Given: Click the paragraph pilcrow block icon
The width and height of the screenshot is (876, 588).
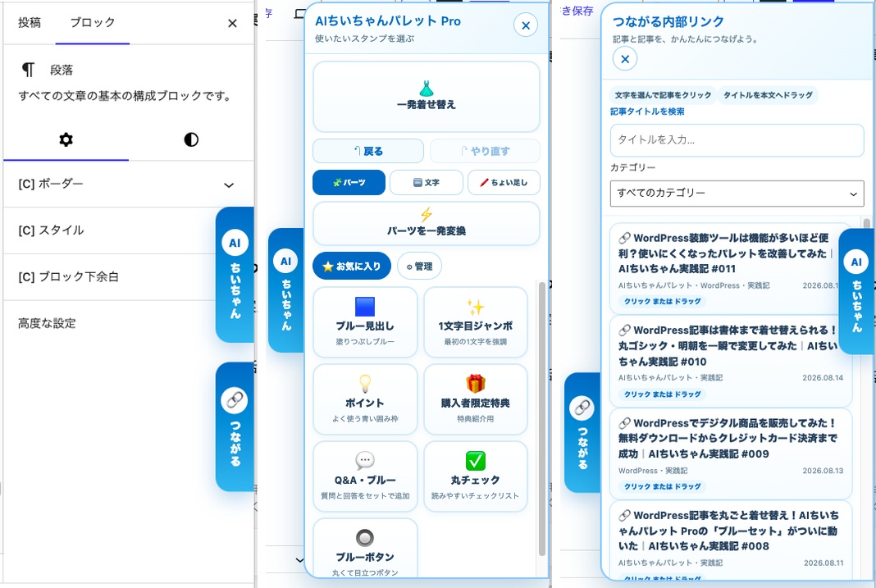Looking at the screenshot, I should [x=28, y=69].
